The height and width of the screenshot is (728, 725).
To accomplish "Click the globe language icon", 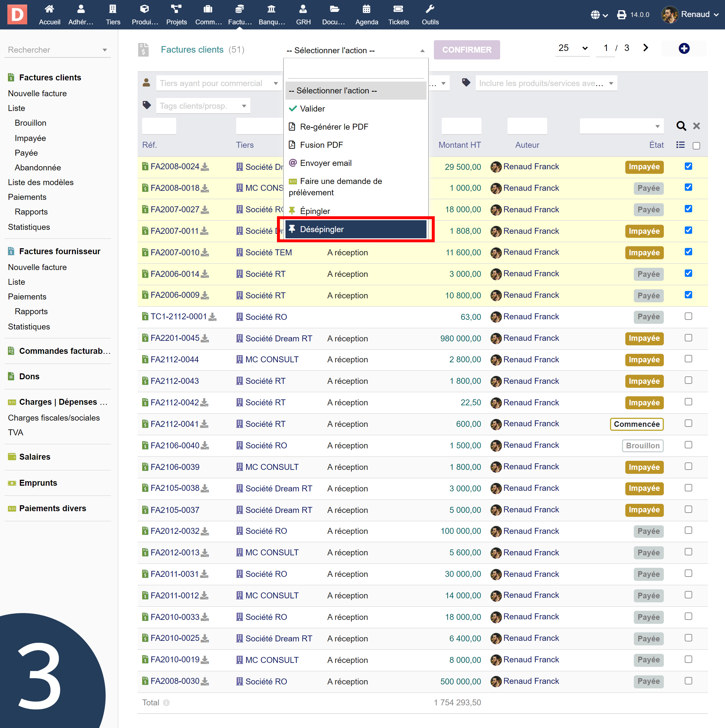I will [595, 15].
